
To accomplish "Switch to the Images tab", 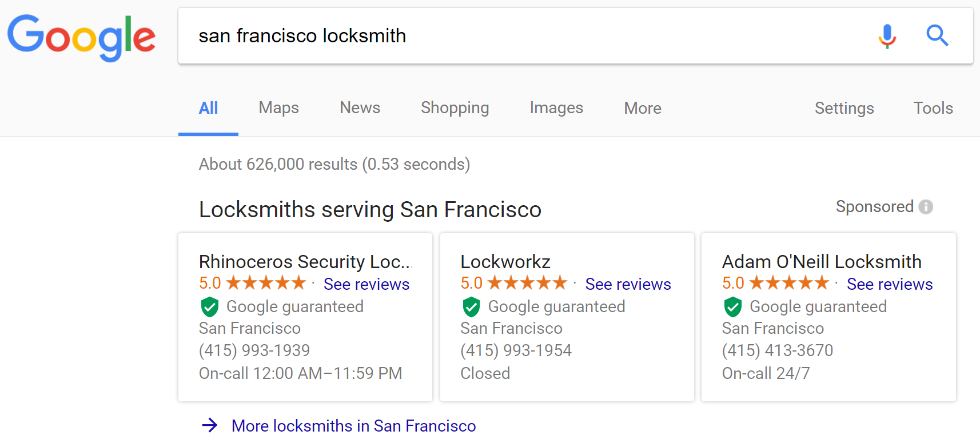I will tap(556, 108).
